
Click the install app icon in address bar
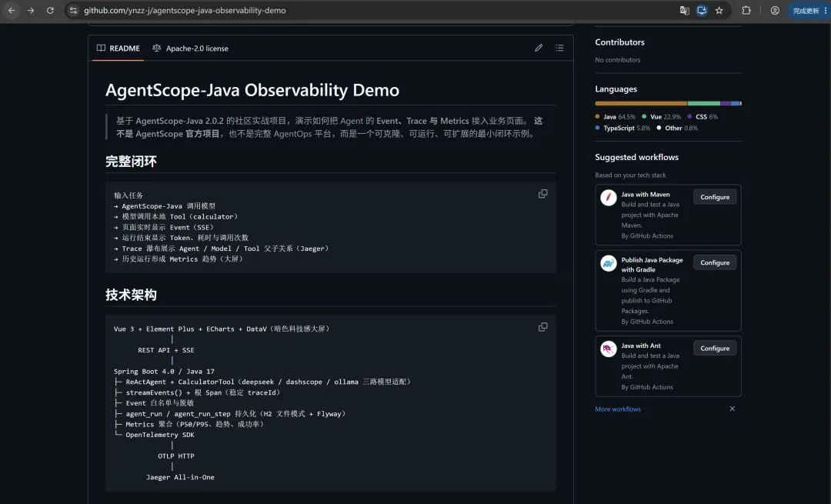702,11
